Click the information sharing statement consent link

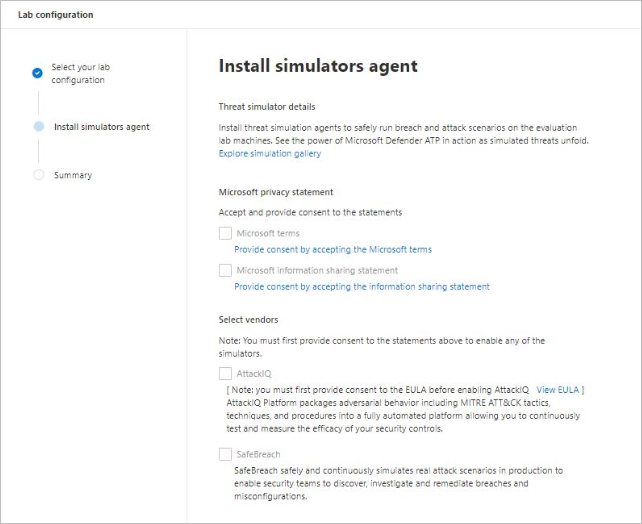362,286
